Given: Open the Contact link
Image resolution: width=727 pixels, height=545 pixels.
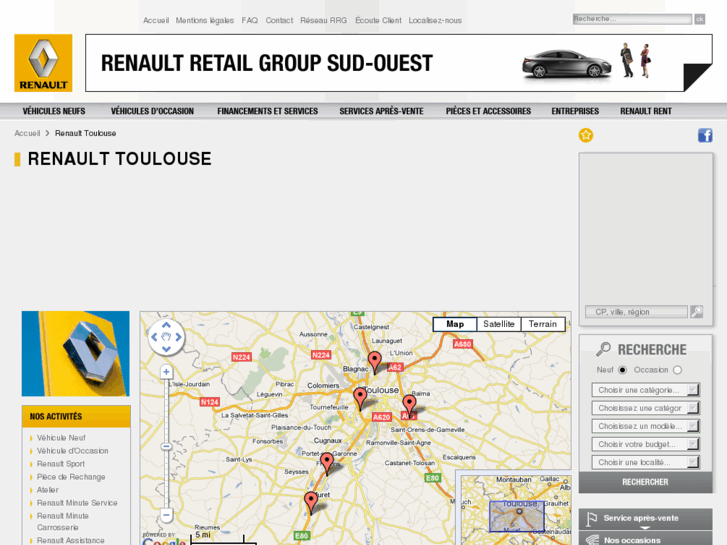Looking at the screenshot, I should [279, 20].
